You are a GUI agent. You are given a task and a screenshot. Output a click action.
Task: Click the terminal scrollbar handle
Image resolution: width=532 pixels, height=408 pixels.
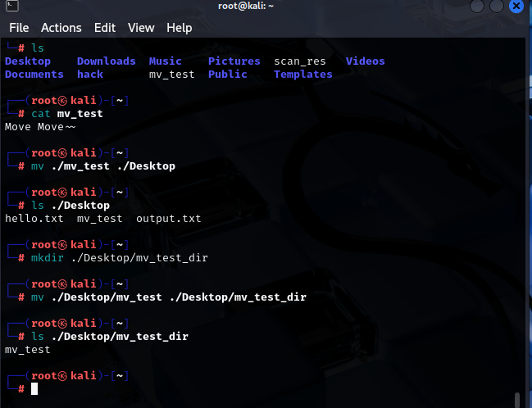tap(517, 400)
